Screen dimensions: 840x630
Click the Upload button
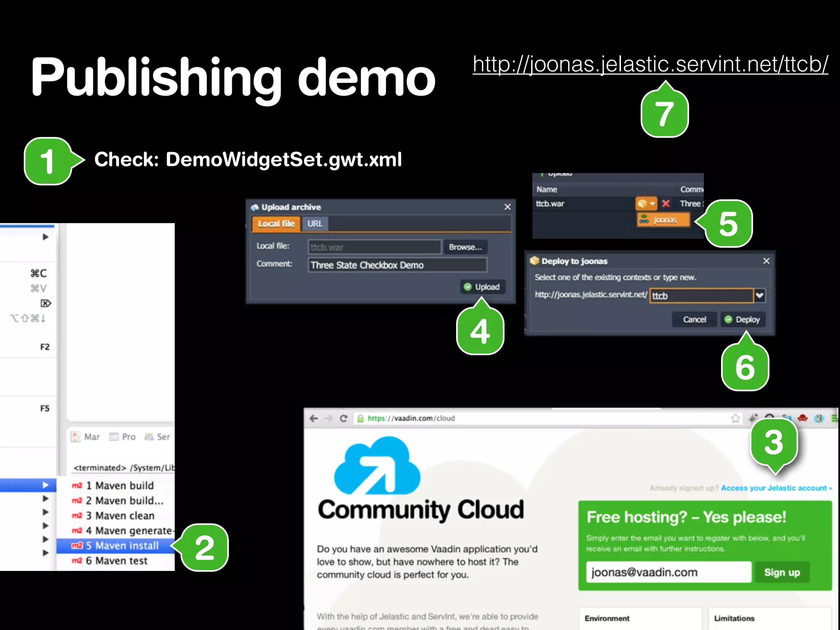(x=482, y=287)
